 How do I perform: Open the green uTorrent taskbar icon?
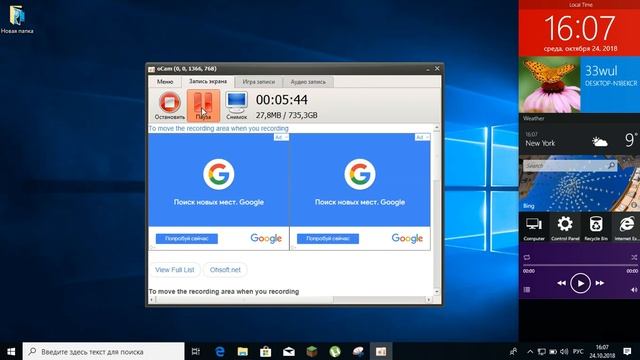[x=335, y=351]
